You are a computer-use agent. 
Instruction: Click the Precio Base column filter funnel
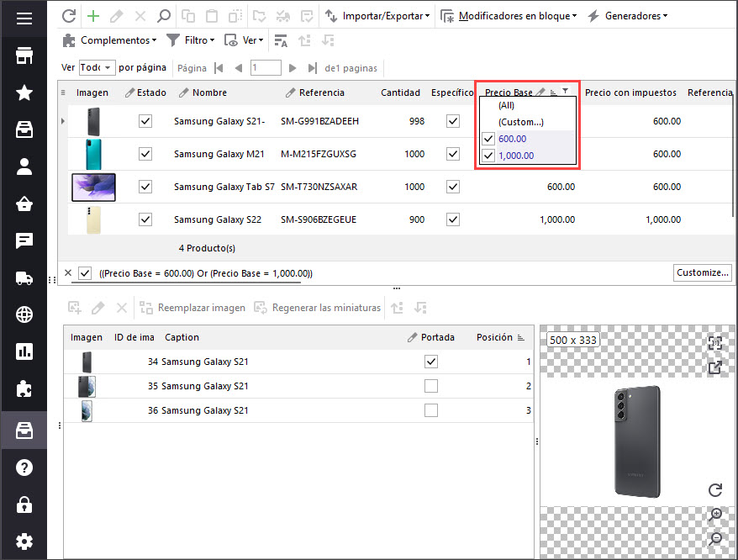[x=565, y=91]
